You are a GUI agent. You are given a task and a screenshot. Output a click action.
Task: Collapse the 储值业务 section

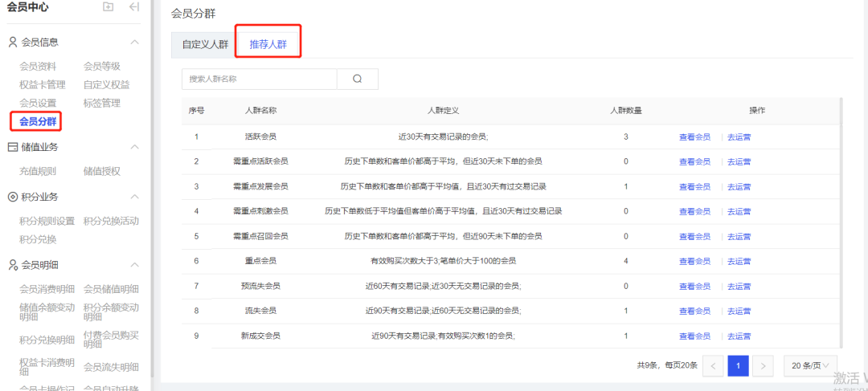coord(134,147)
